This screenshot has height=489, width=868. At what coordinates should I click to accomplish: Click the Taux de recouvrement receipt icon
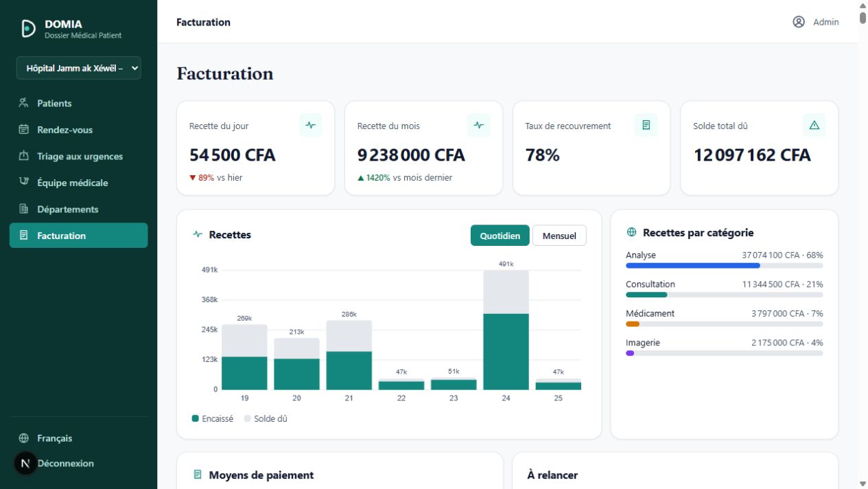pos(646,125)
